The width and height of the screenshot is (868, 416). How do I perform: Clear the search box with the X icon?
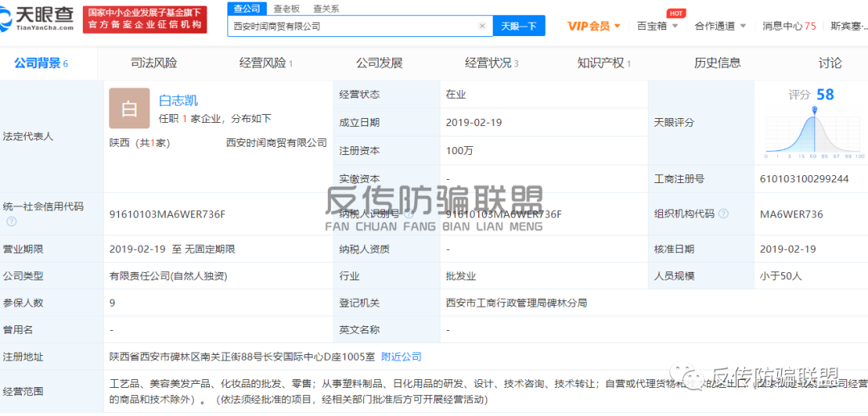[x=481, y=27]
